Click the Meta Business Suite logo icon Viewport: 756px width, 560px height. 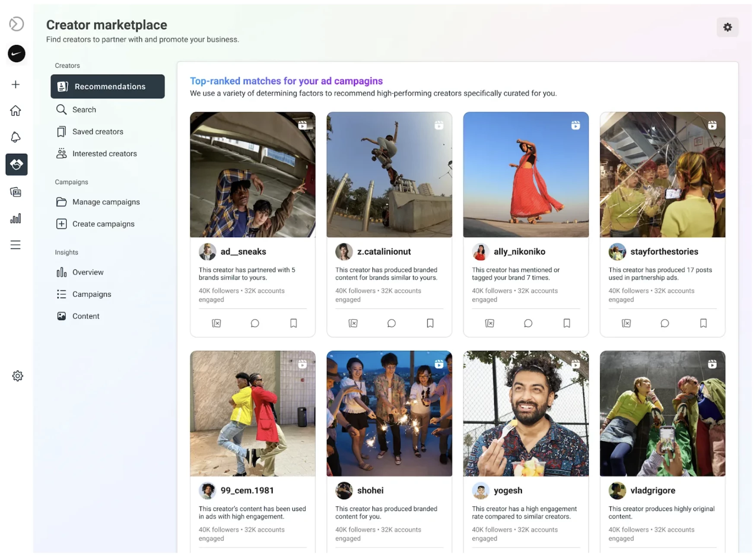click(x=16, y=24)
